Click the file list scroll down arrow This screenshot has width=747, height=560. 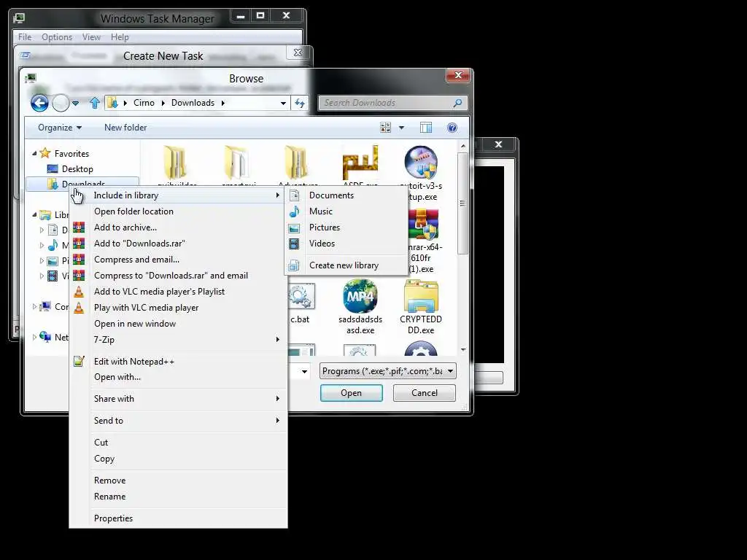coord(463,350)
